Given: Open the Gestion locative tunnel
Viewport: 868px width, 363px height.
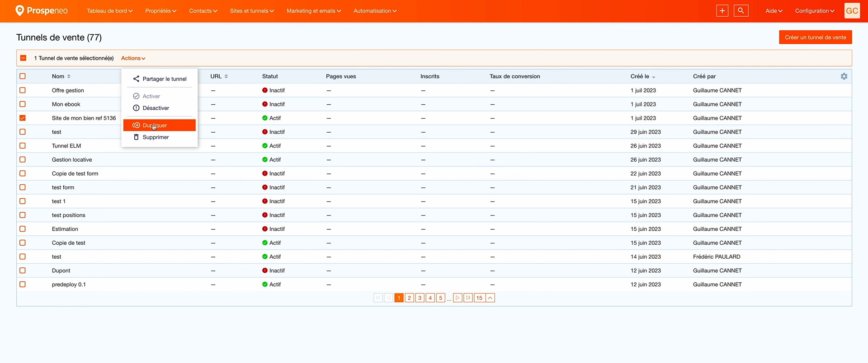Looking at the screenshot, I should [x=72, y=160].
